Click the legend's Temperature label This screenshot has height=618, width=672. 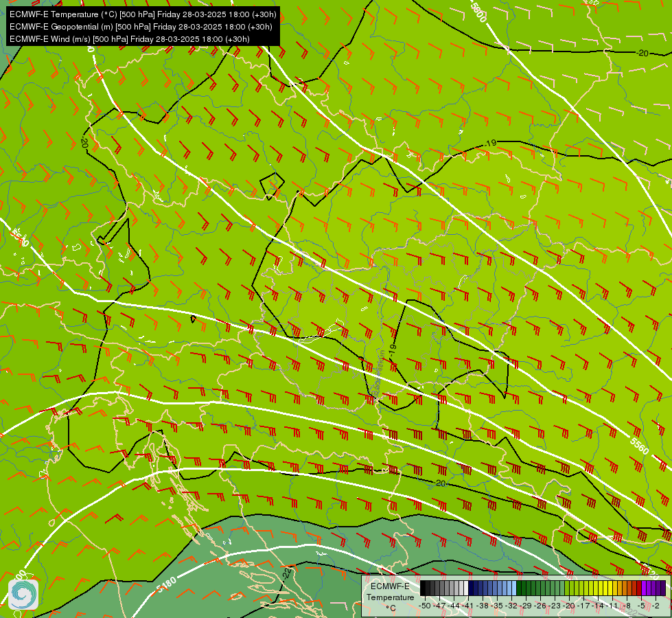391,597
